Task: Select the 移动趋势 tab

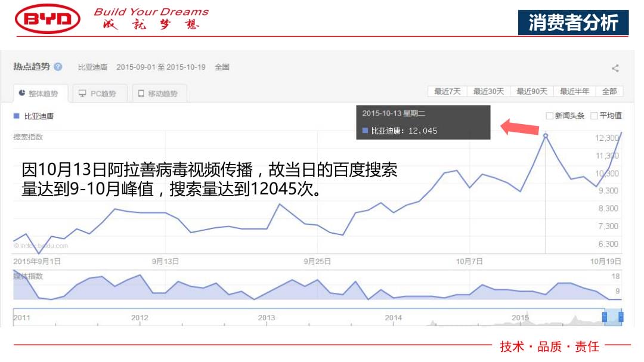Action: click(159, 94)
